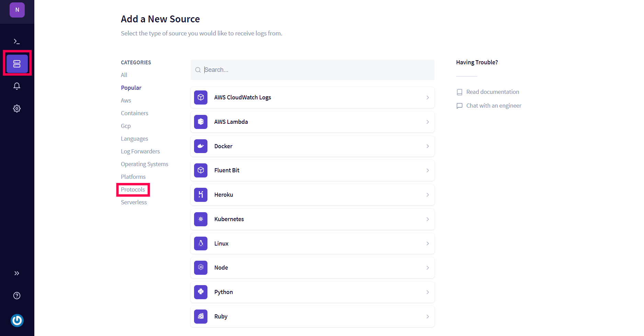Click the help question mark icon
The image size is (644, 336).
[x=16, y=296]
